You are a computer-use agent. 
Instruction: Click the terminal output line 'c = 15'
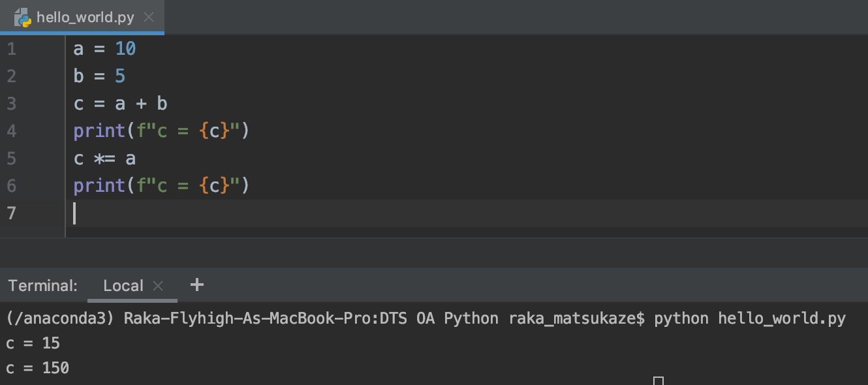(x=33, y=343)
